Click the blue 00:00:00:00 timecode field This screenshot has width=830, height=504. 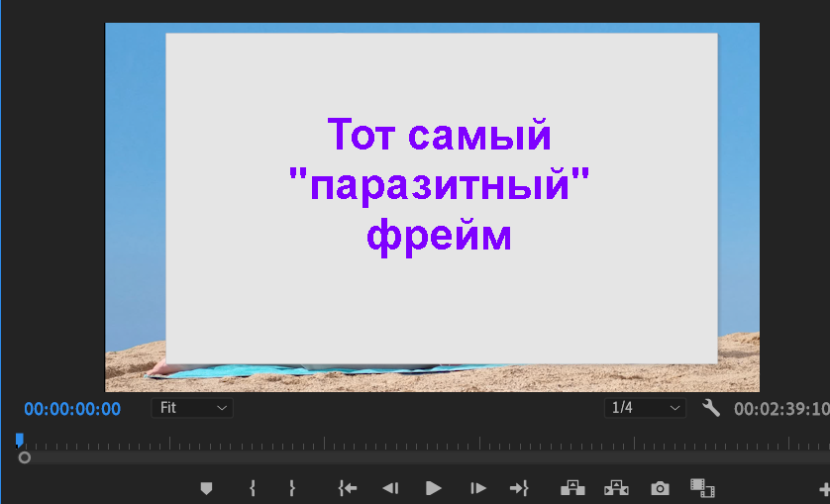72,409
